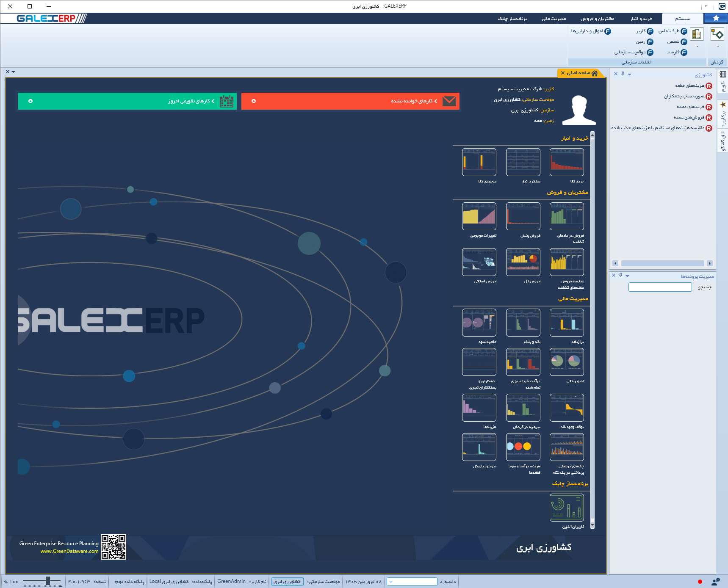Open the کارمند form
This screenshot has width=728, height=588.
[x=677, y=52]
